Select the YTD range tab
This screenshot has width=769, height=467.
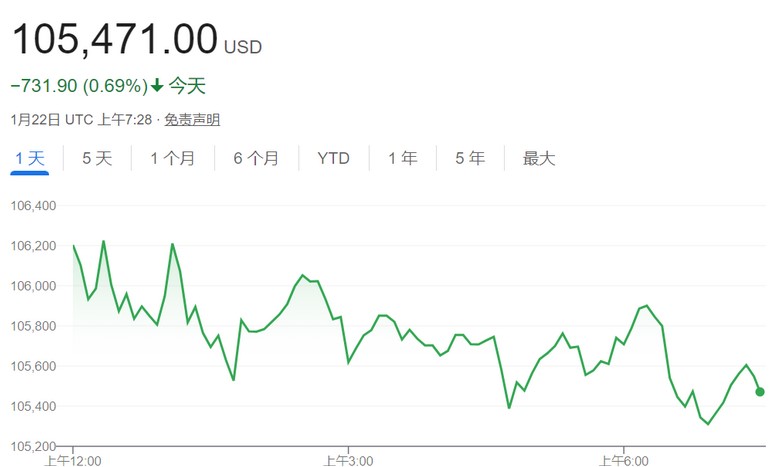pos(333,158)
